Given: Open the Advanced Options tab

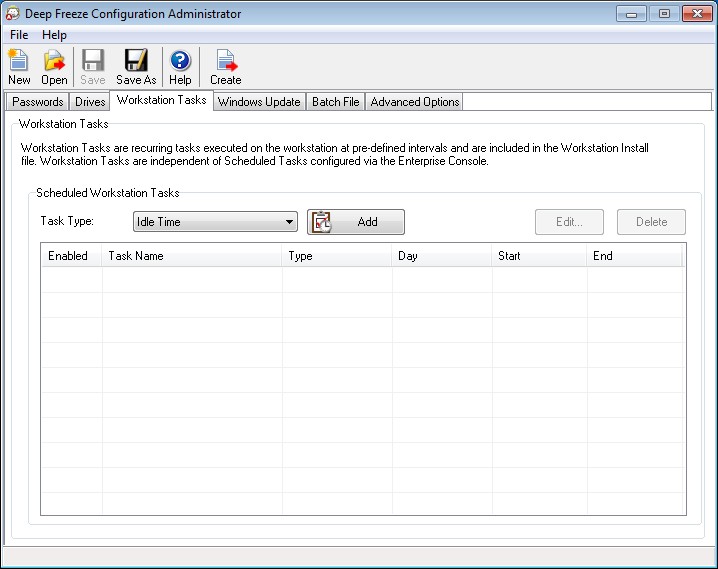Looking at the screenshot, I should 415,102.
